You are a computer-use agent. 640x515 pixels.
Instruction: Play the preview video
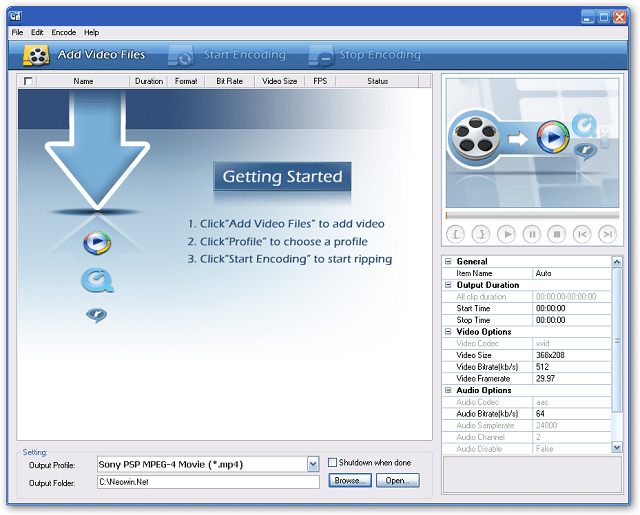pyautogui.click(x=507, y=234)
